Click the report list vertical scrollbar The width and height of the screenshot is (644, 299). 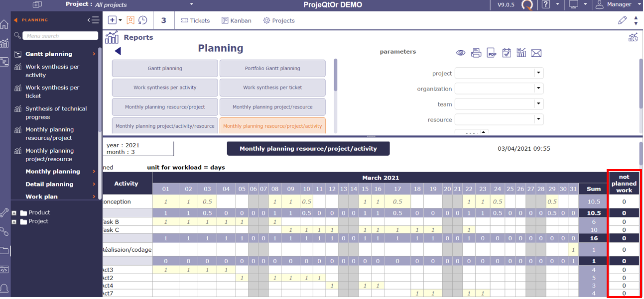[336, 75]
